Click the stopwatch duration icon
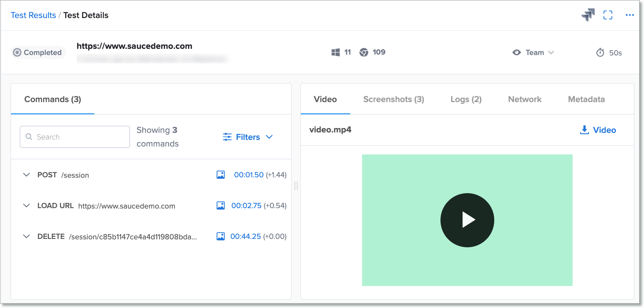644x308 pixels. pyautogui.click(x=600, y=52)
